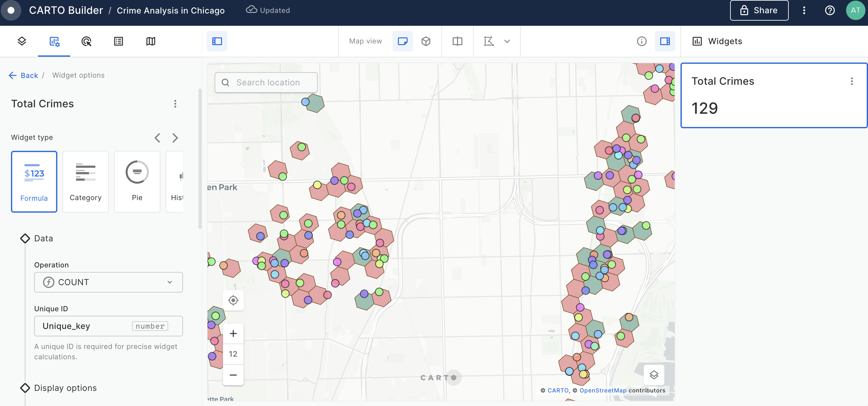Show next widget types arrow
The height and width of the screenshot is (406, 868).
pyautogui.click(x=175, y=138)
